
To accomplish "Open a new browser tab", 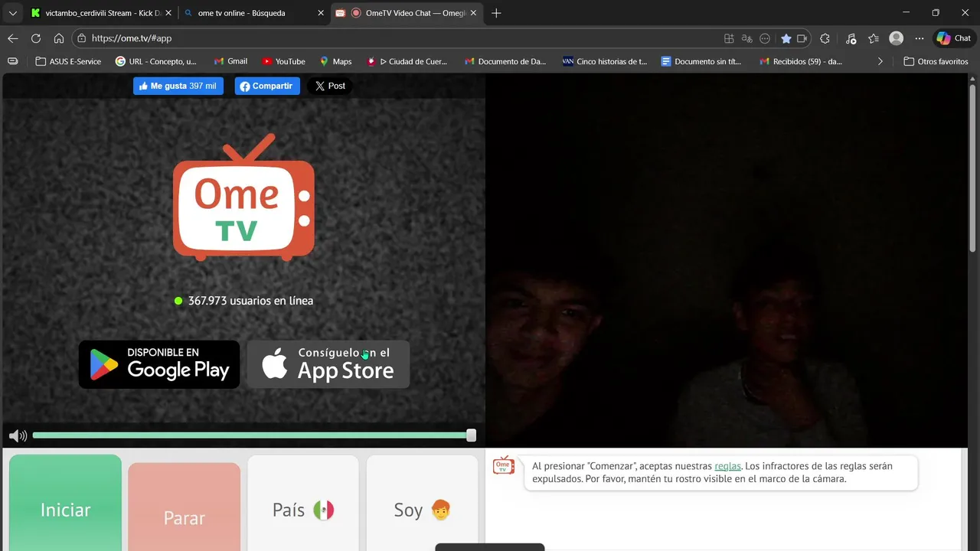I will pos(496,13).
